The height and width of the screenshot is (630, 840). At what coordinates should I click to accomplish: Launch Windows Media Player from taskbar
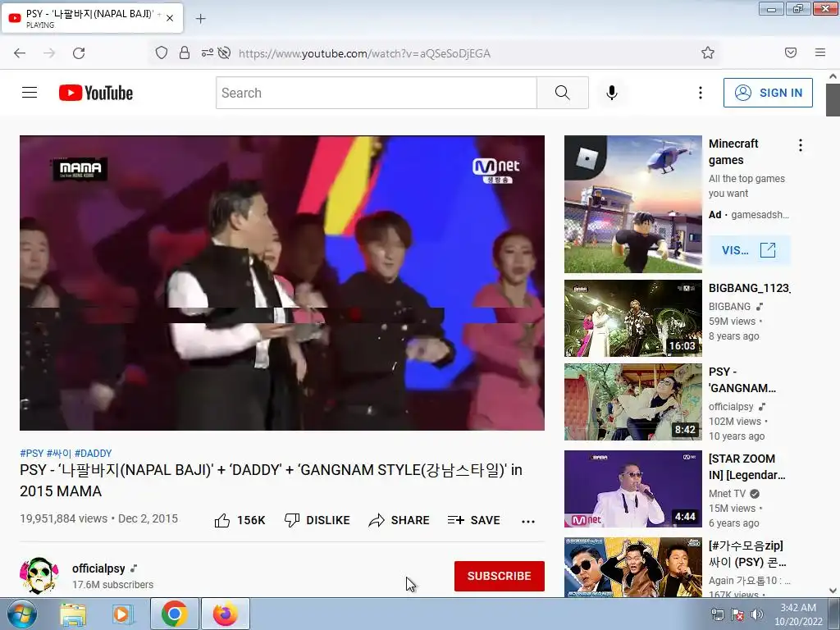tap(123, 614)
